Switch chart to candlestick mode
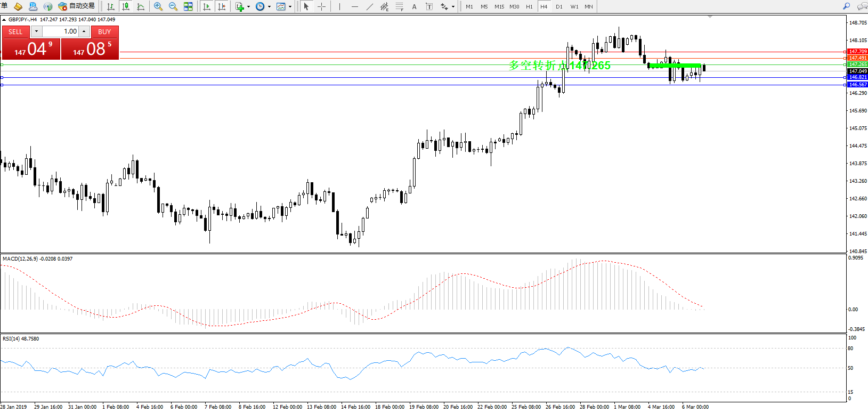 (126, 6)
